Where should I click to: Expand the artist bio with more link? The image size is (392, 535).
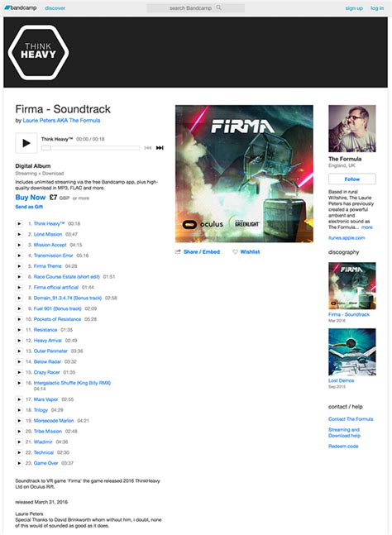pyautogui.click(x=367, y=227)
